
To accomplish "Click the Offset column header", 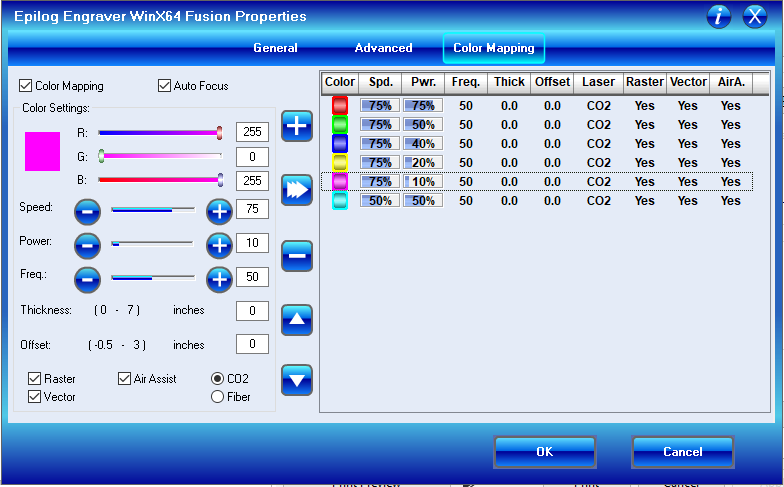I will click(x=552, y=82).
